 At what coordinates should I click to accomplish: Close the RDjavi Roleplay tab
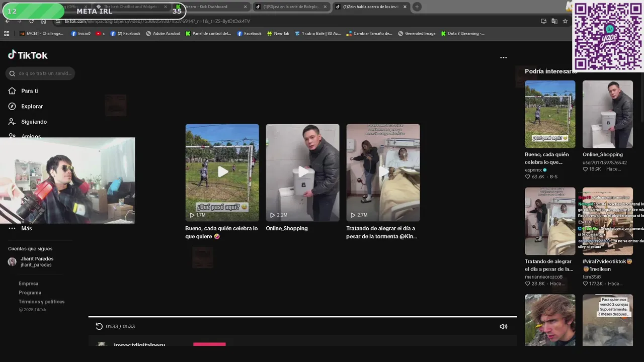pyautogui.click(x=325, y=7)
